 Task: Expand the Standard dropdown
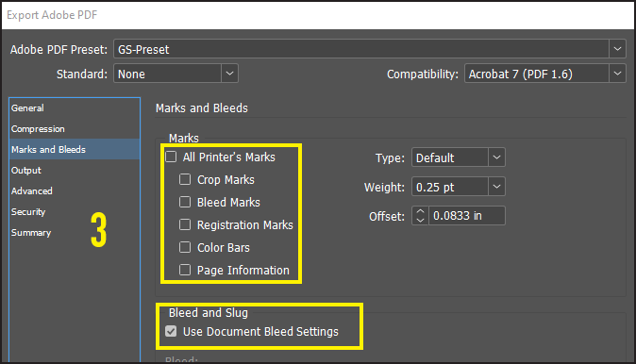coord(229,74)
